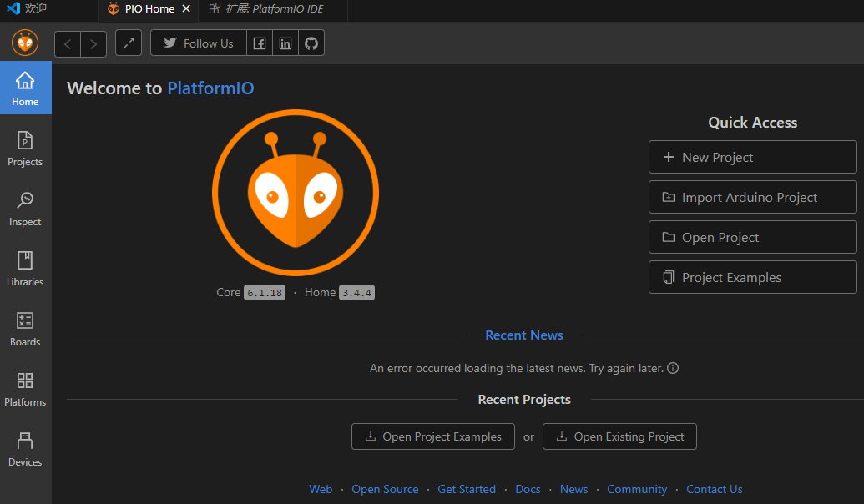Open the Get Started footer link
The height and width of the screenshot is (504, 864).
click(467, 489)
